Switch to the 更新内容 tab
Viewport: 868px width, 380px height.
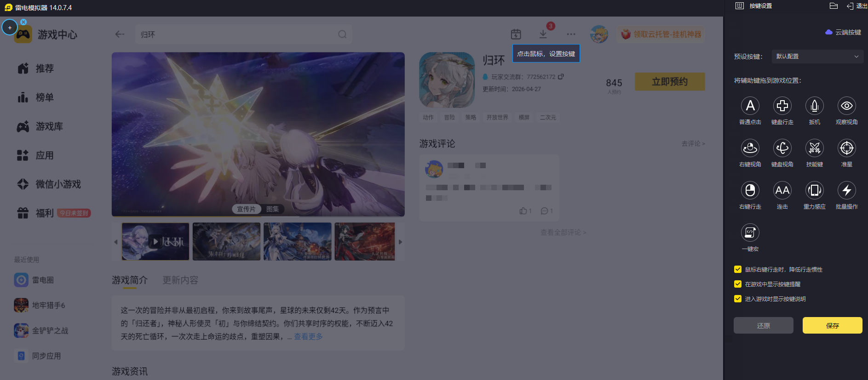[x=180, y=280]
